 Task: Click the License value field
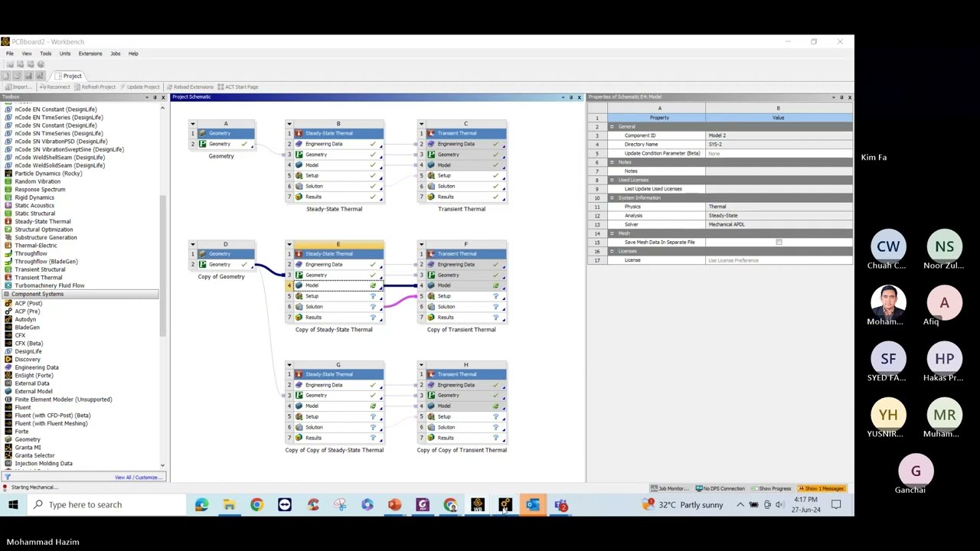click(x=778, y=260)
